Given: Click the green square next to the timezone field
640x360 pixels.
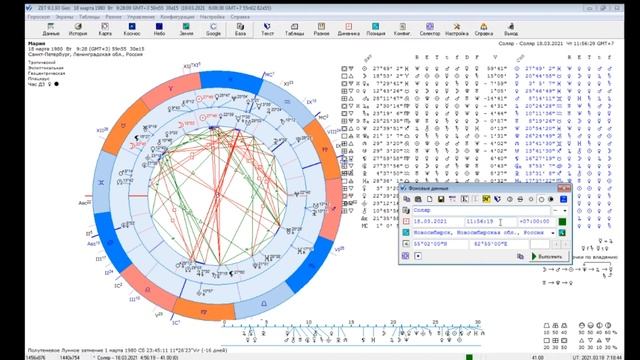Looking at the screenshot, I should coord(562,222).
